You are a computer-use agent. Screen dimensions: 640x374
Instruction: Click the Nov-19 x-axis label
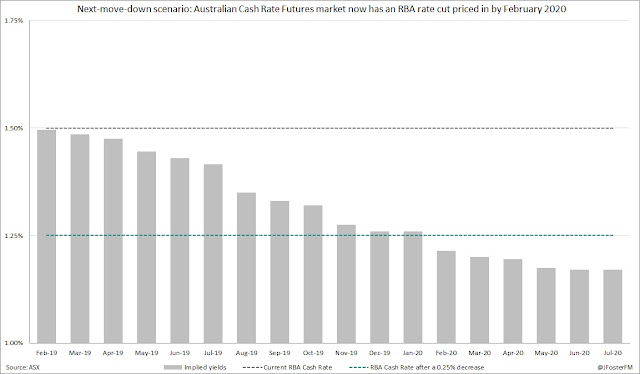coord(347,353)
